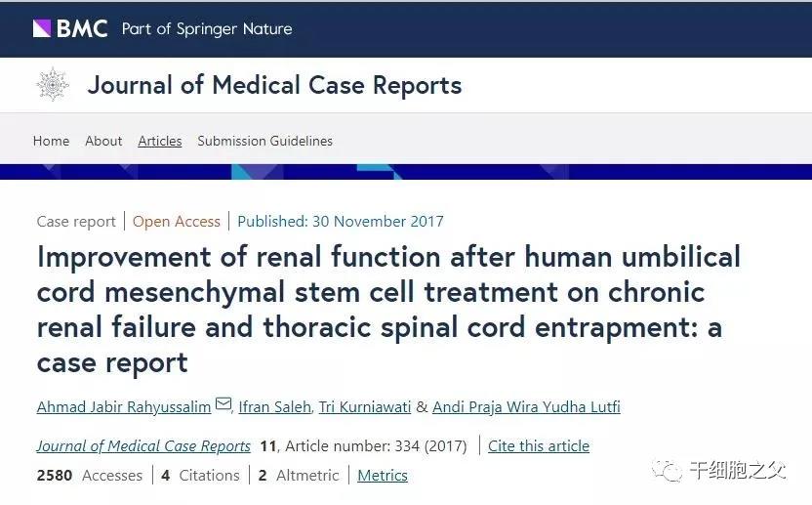This screenshot has width=812, height=505.
Task: Open the About menu item
Action: 103,141
